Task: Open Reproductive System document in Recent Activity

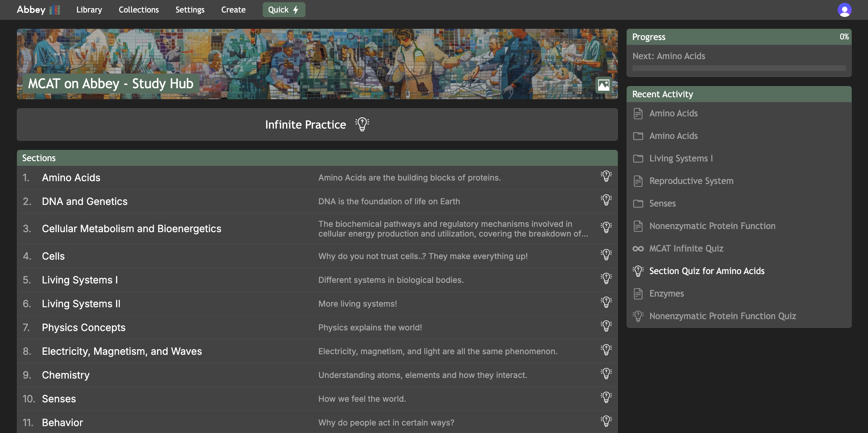Action: 691,181
